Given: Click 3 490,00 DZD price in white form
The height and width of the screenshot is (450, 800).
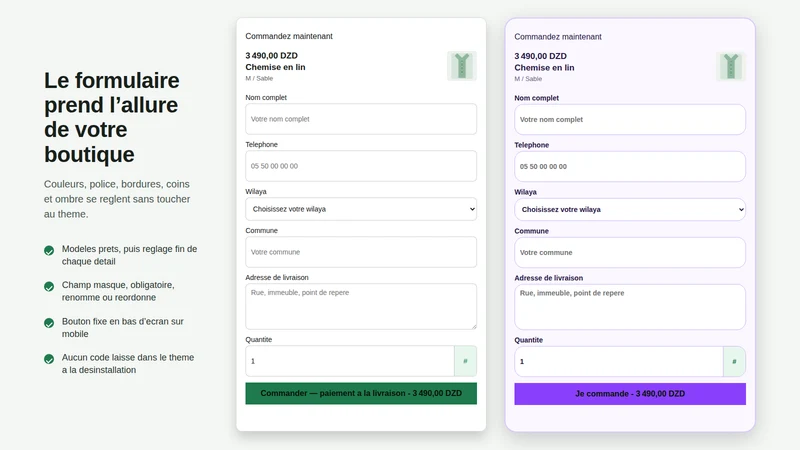Looking at the screenshot, I should tap(271, 56).
